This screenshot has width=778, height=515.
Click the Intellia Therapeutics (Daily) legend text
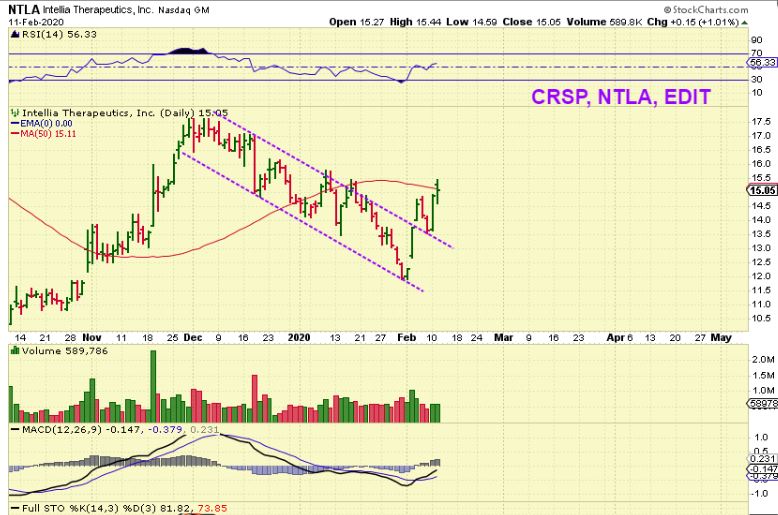(125, 113)
